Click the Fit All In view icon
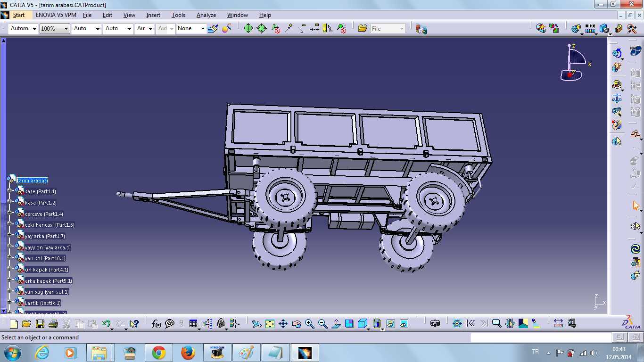 [x=270, y=324]
